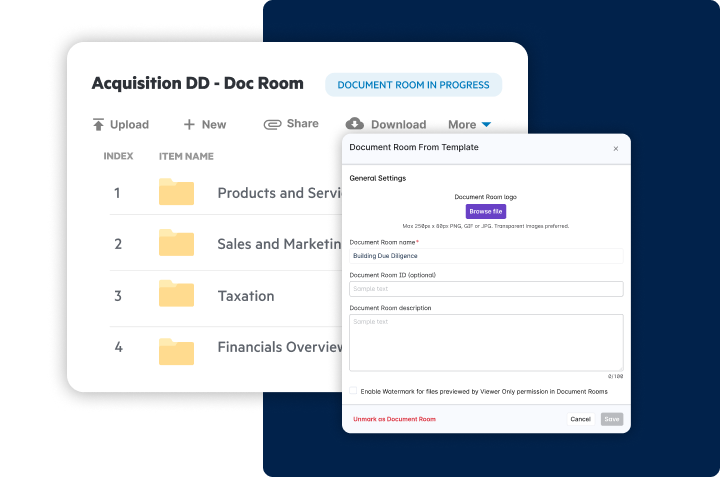Image resolution: width=720 pixels, height=477 pixels.
Task: Open the Taxation folder icon
Action: (x=176, y=293)
